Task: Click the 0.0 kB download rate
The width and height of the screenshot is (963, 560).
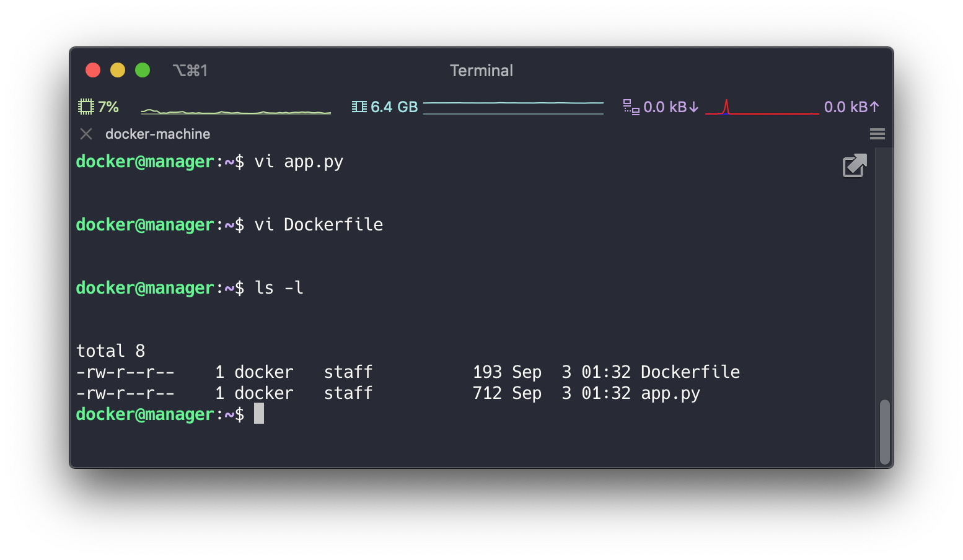Action: [671, 107]
